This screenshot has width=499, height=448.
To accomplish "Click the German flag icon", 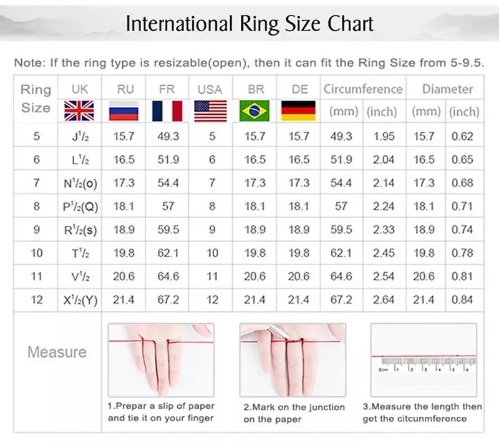I will (299, 111).
